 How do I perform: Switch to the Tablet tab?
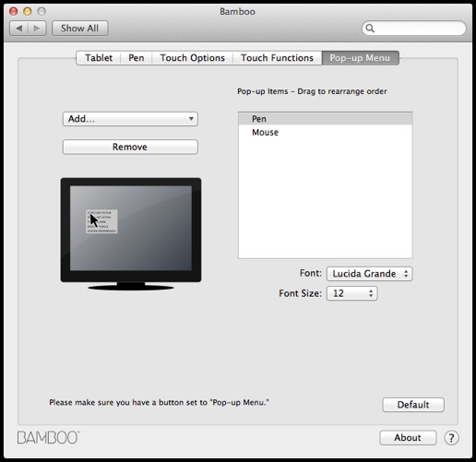coord(99,58)
